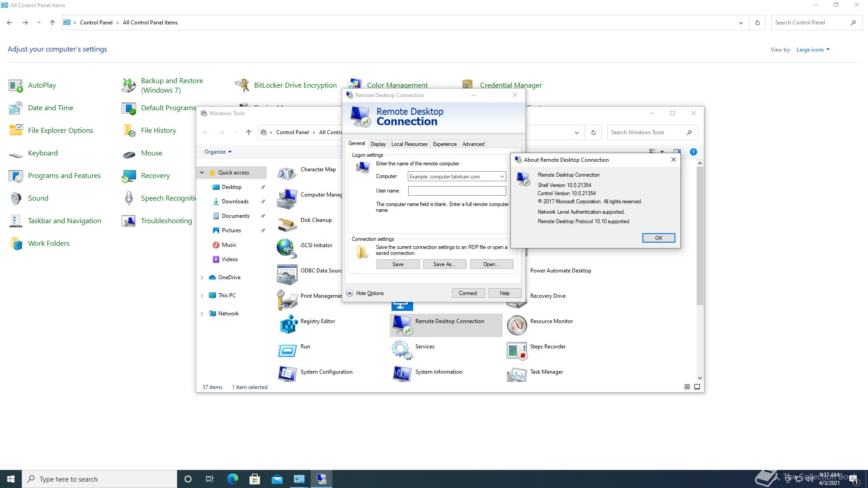Open the Mail app from taskbar

[277, 479]
